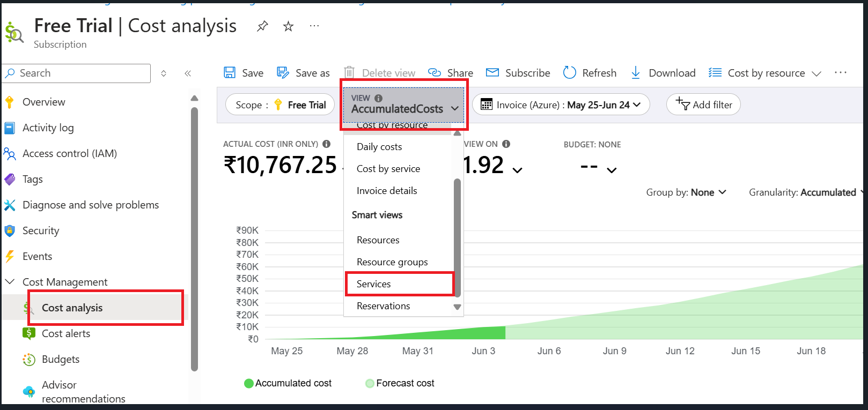Mark Free Trial as favorite with star
The height and width of the screenshot is (410, 868).
(x=289, y=26)
